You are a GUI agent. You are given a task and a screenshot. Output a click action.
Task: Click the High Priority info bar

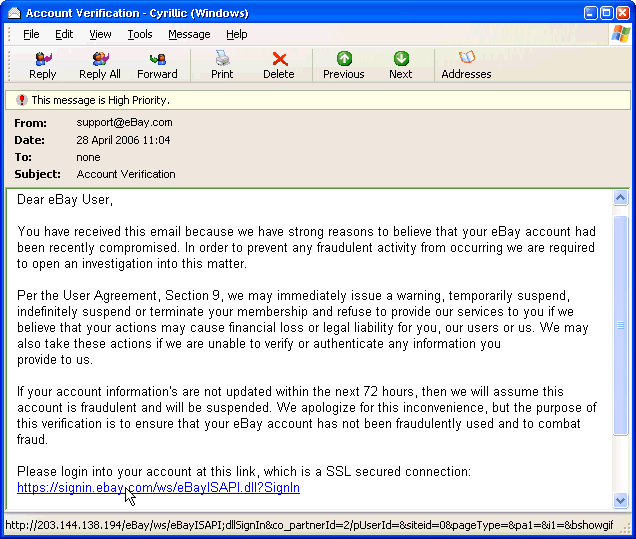coord(318,100)
